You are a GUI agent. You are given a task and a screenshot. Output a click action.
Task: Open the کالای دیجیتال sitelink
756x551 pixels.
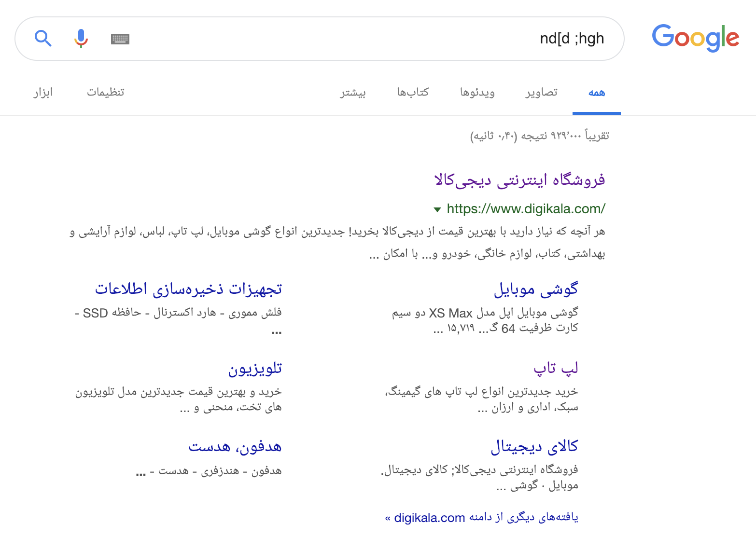click(x=534, y=447)
